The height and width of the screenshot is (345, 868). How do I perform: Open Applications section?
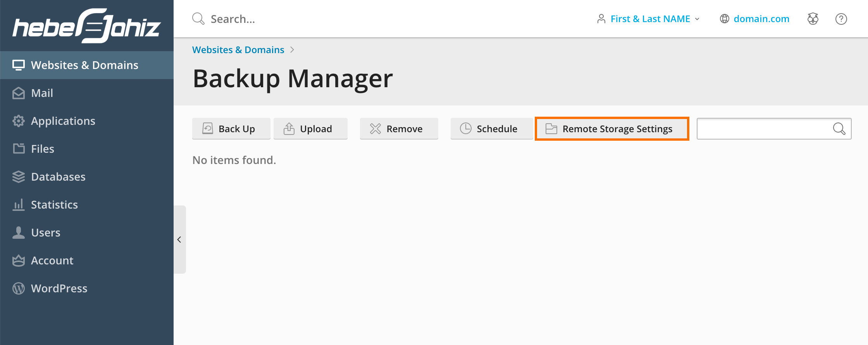[x=87, y=121]
